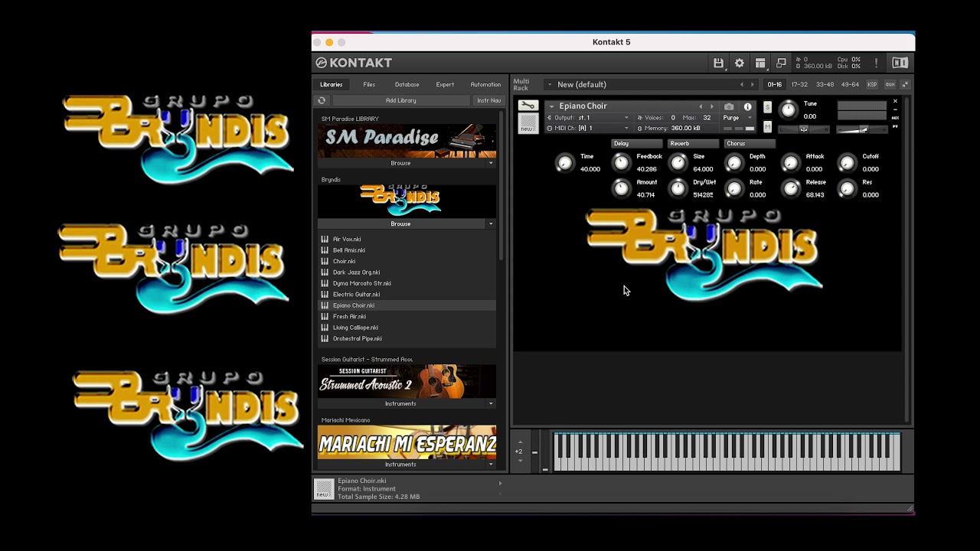The height and width of the screenshot is (551, 980).
Task: Click the instrument volume slider
Action: pos(862,129)
